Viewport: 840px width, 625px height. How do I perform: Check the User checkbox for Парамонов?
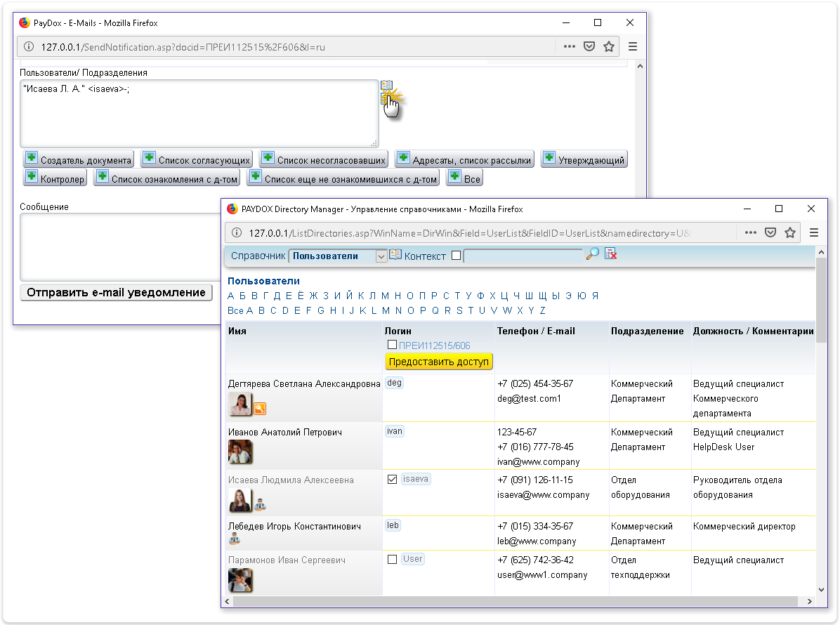[x=393, y=560]
